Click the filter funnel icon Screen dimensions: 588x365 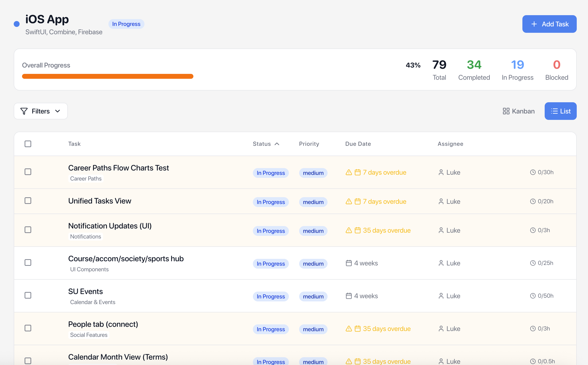click(x=24, y=111)
